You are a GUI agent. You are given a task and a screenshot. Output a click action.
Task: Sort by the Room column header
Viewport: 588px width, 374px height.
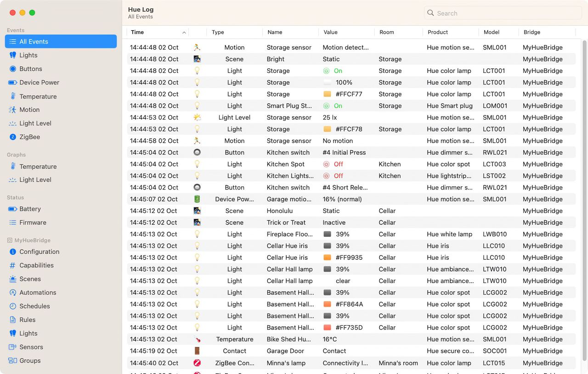pyautogui.click(x=386, y=32)
